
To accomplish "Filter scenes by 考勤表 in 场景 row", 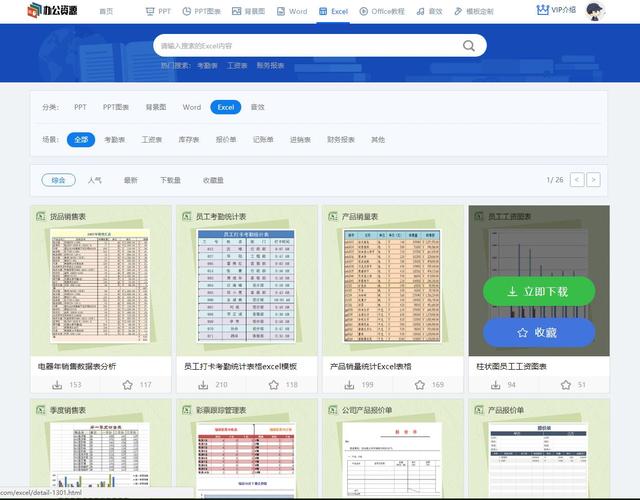I will (x=114, y=140).
